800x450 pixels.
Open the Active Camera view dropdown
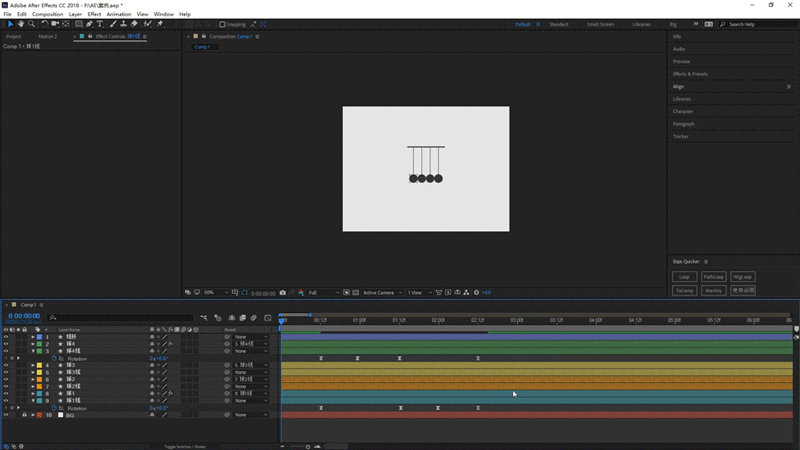(378, 293)
